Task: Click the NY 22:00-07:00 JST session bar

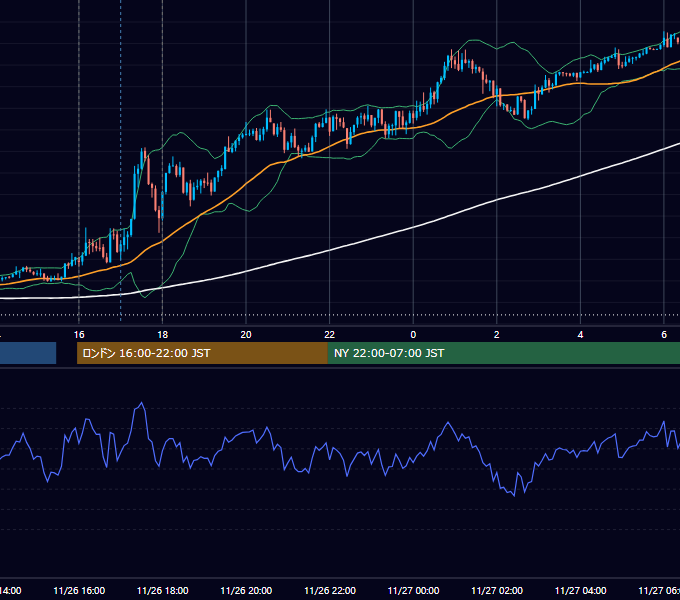Action: (503, 353)
